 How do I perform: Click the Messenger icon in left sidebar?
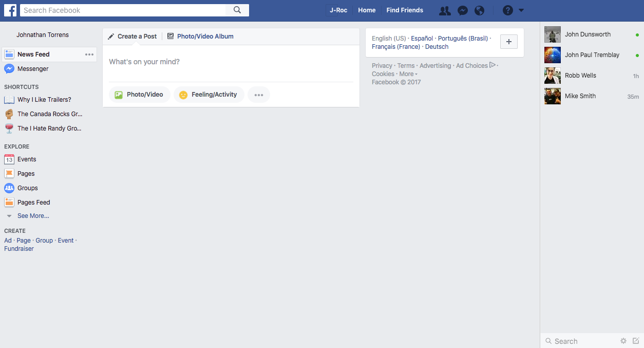pyautogui.click(x=9, y=69)
